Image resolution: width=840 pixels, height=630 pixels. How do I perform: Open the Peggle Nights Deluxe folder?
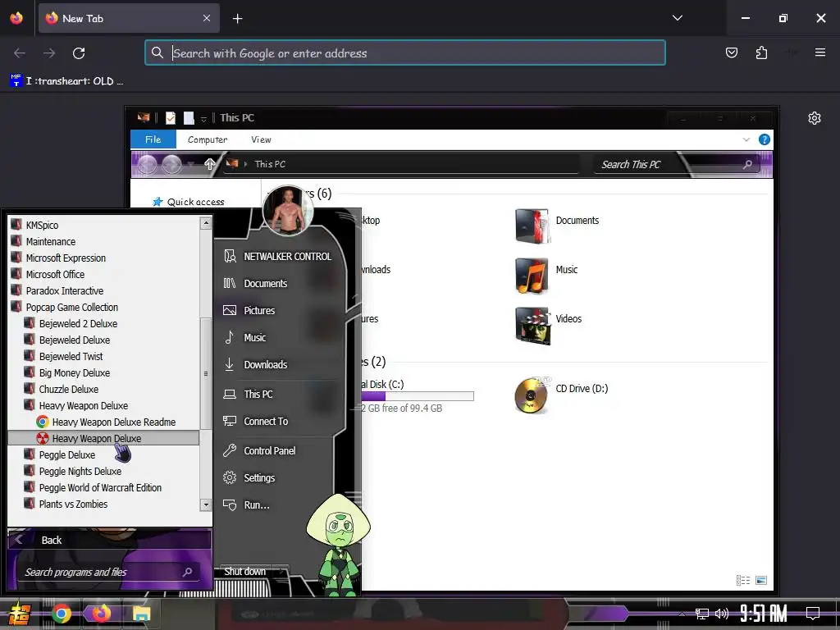(x=73, y=472)
